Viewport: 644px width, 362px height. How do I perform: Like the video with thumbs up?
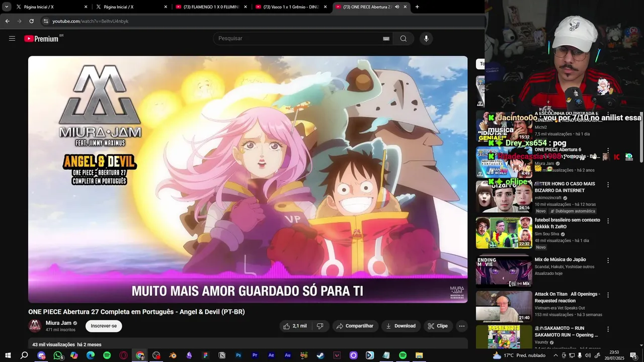[x=295, y=326]
